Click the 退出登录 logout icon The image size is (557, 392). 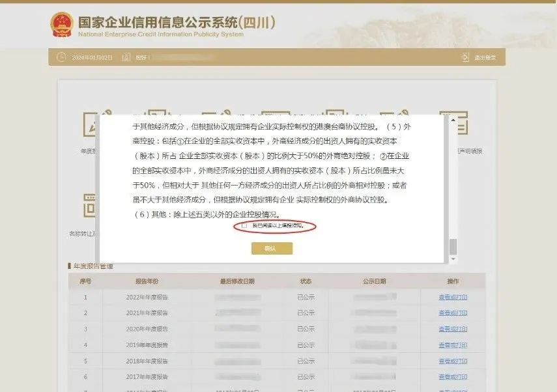(x=464, y=57)
